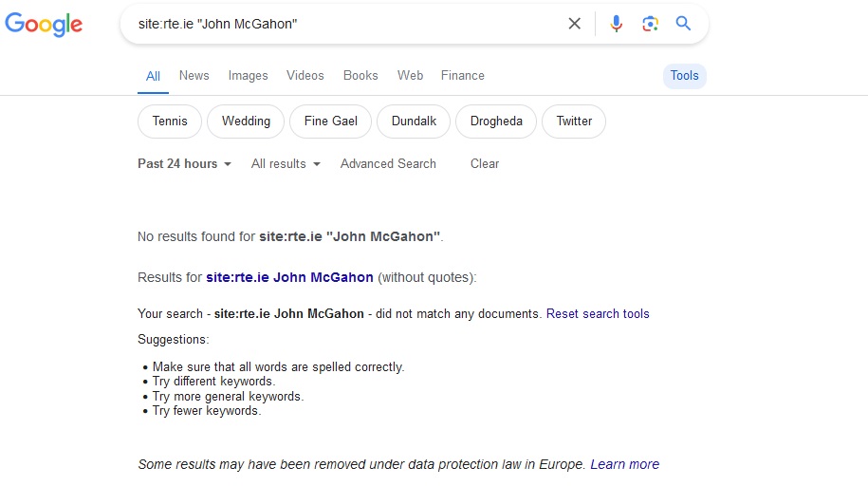Switch to the Web tab
This screenshot has width=868, height=486.
410,75
